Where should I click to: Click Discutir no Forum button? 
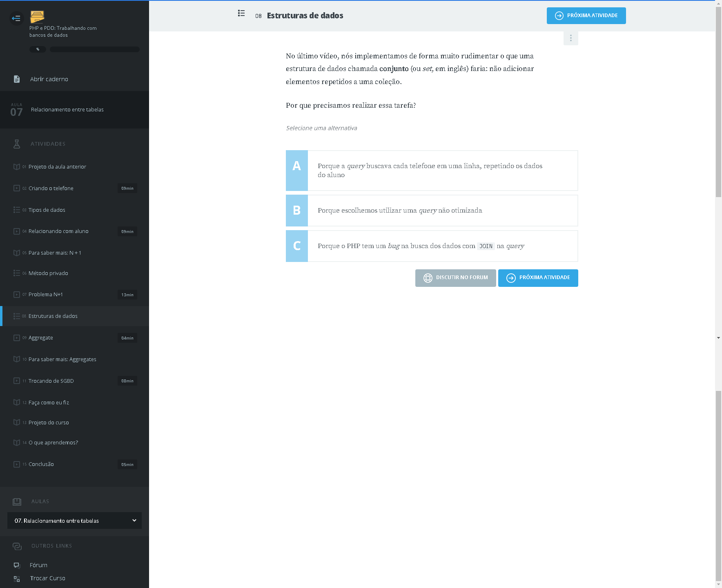coord(455,278)
